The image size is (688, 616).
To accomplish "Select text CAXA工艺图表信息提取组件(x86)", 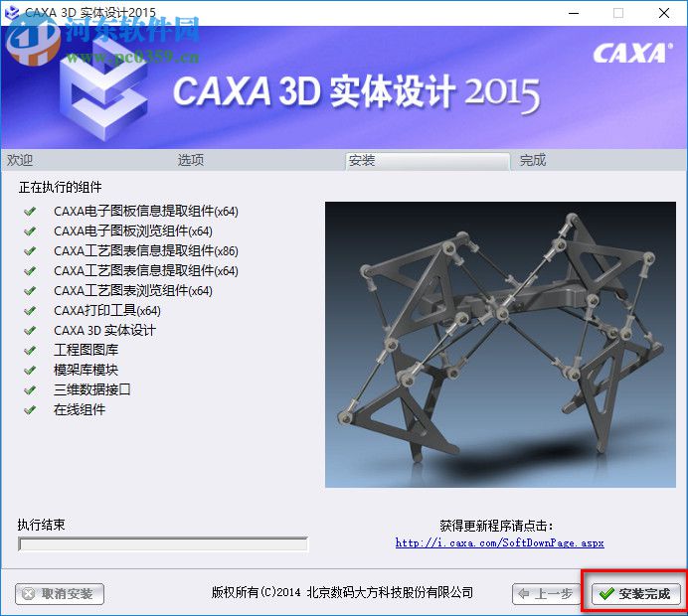I will coord(146,250).
